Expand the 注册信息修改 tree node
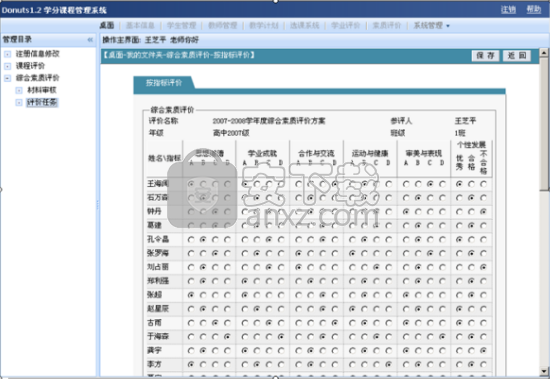The image size is (550, 379). [x=8, y=54]
